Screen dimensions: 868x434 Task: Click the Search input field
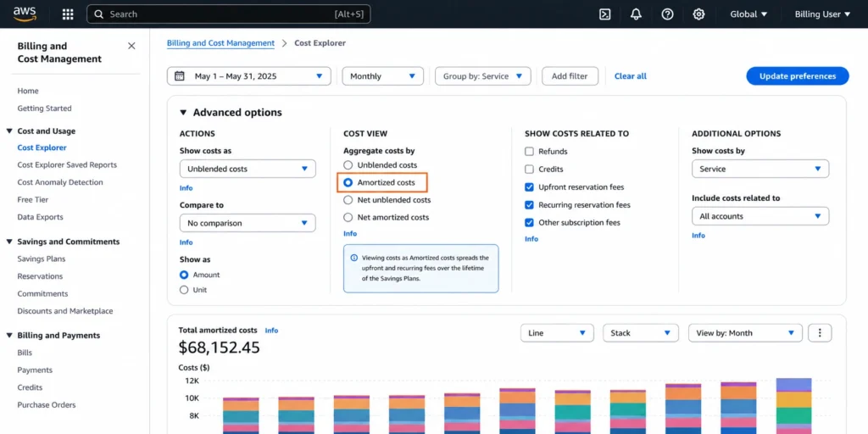pyautogui.click(x=229, y=14)
